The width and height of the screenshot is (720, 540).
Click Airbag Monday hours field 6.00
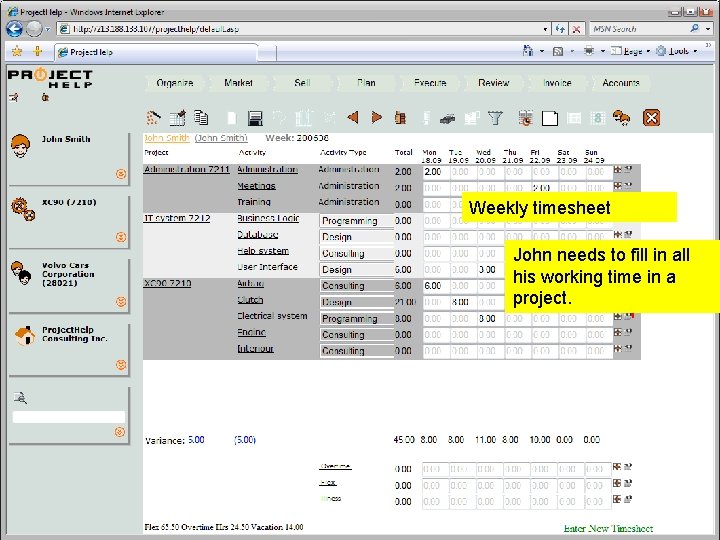tap(435, 286)
